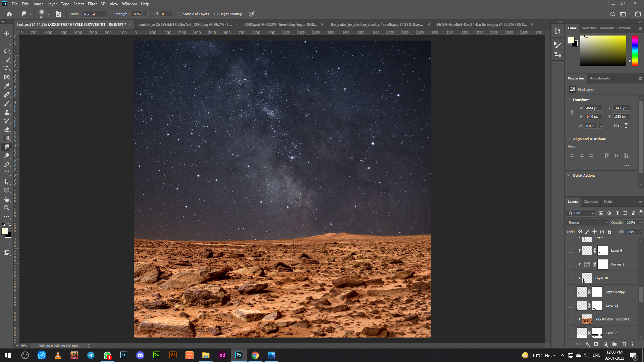The image size is (644, 362).
Task: Select the Frame tool
Action: 7,77
